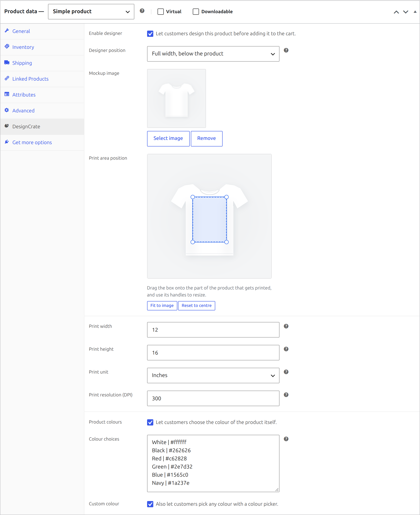The image size is (420, 515).
Task: Click help icon beside product type dropdown
Action: [142, 11]
